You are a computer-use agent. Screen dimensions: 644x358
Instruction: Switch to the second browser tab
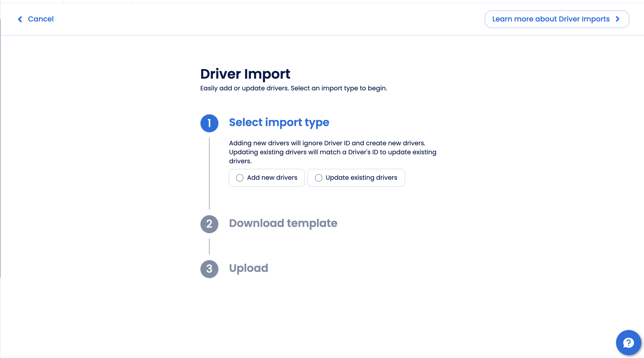tap(98, 1)
